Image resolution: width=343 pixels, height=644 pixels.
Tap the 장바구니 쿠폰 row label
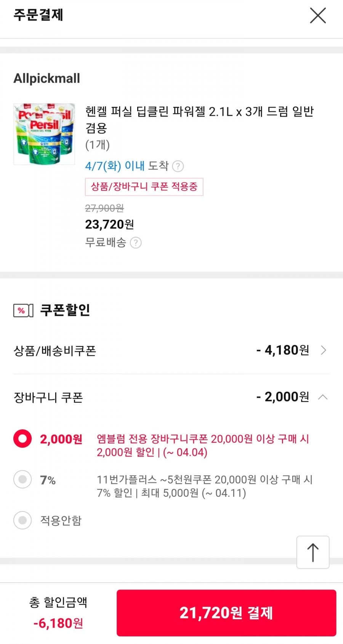48,397
